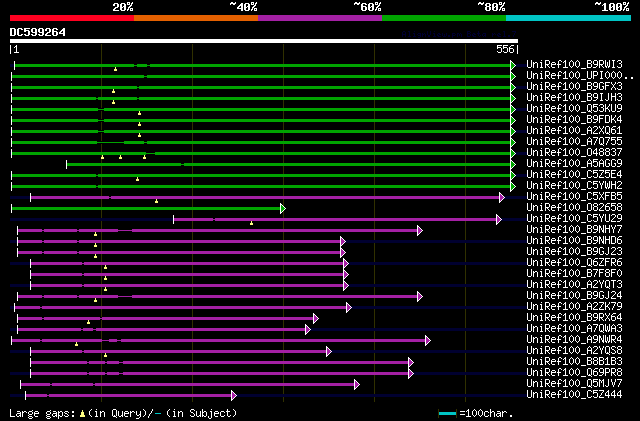
Task: Open the UniRef100_B9IJH3 hit label
Action: tap(574, 98)
